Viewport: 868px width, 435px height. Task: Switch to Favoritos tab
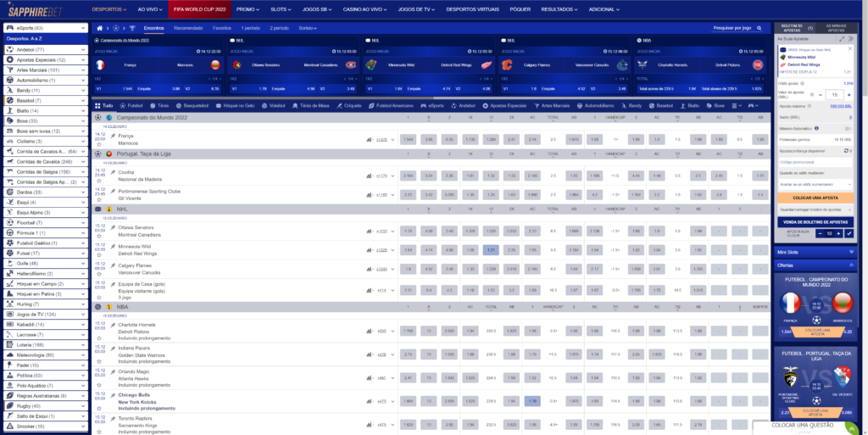click(x=222, y=28)
